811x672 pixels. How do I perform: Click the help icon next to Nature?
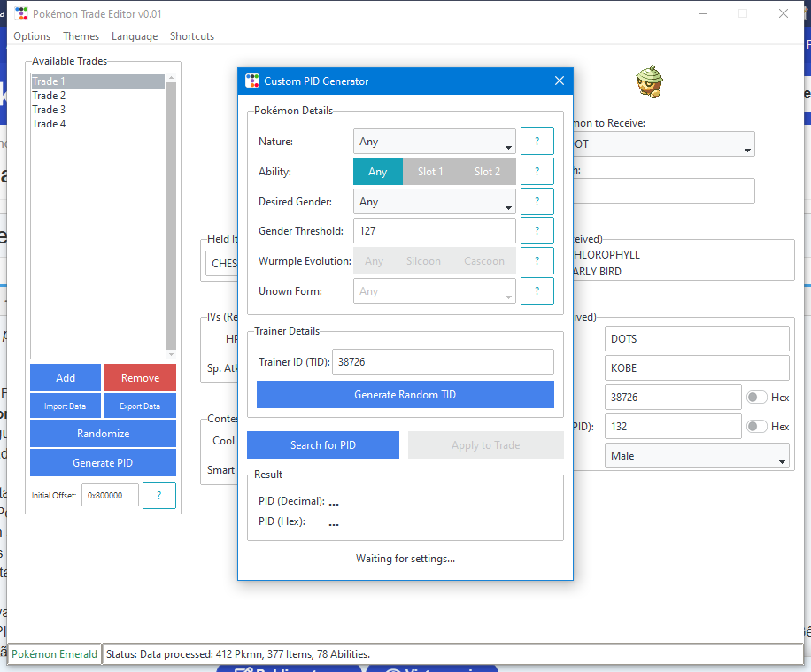tap(537, 142)
